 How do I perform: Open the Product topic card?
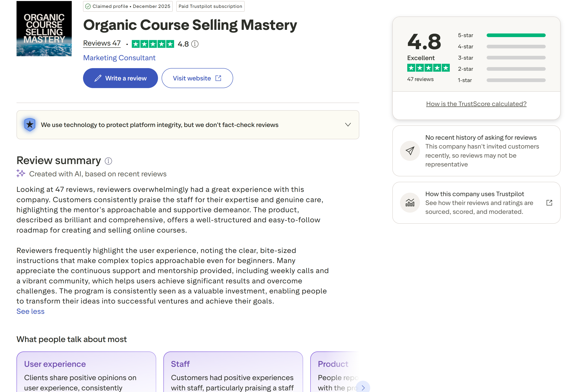click(335, 372)
